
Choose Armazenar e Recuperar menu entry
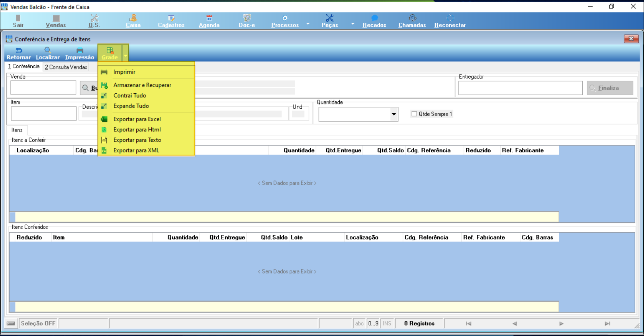click(x=142, y=85)
